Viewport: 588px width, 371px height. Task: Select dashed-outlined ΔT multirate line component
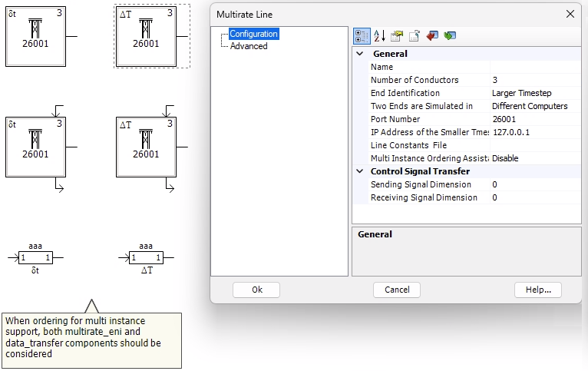click(147, 36)
